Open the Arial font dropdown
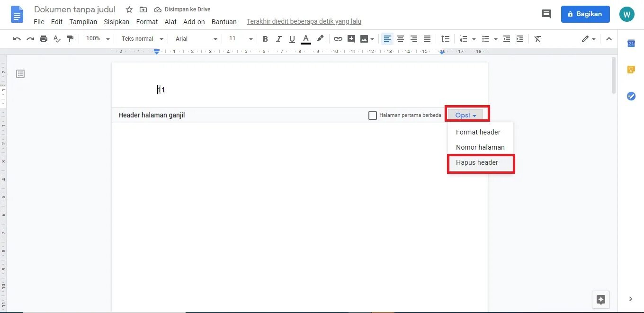This screenshot has height=313, width=644. tap(196, 39)
